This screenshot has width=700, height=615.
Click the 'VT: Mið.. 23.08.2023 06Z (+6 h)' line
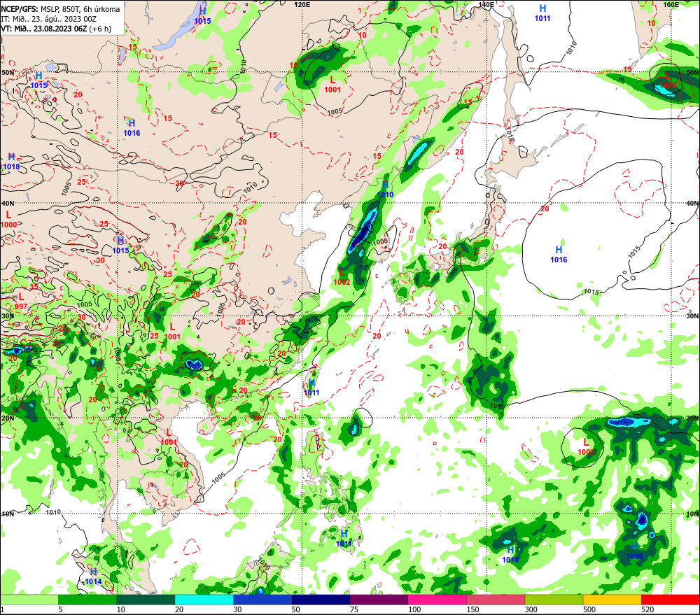click(x=56, y=29)
